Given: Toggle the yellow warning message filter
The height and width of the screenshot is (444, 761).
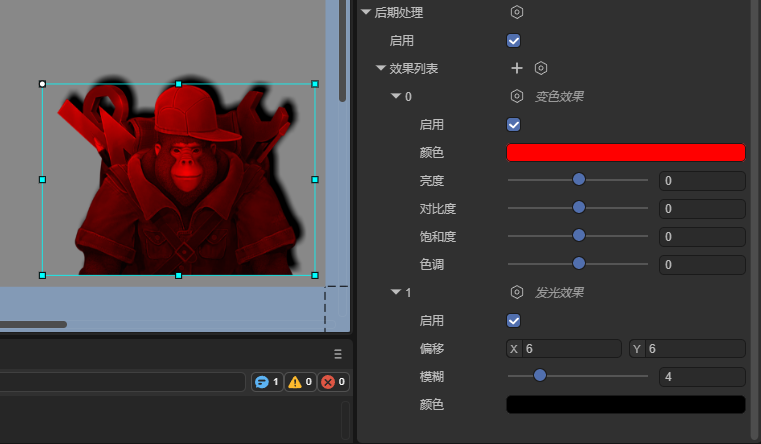Looking at the screenshot, I should (x=301, y=382).
